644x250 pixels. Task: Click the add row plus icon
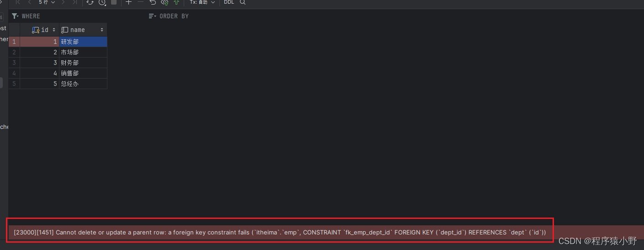point(128,2)
